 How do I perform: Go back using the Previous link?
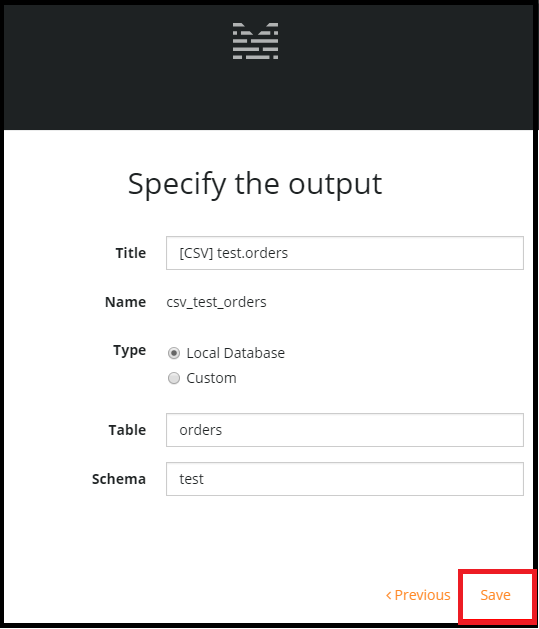pos(418,595)
